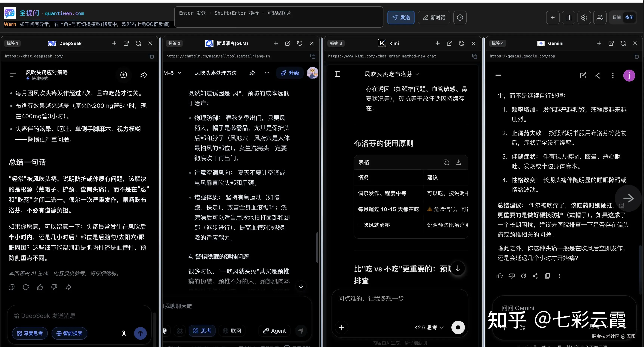Open the quantiwen.com link
This screenshot has width=644, height=347.
tap(64, 13)
